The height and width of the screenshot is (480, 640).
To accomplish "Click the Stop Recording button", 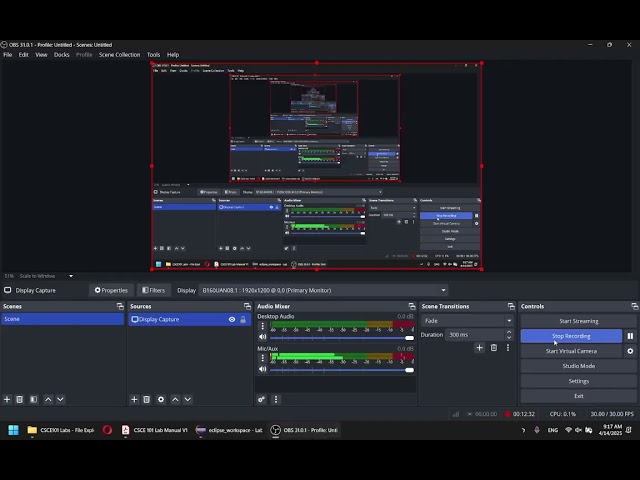I will click(x=571, y=336).
